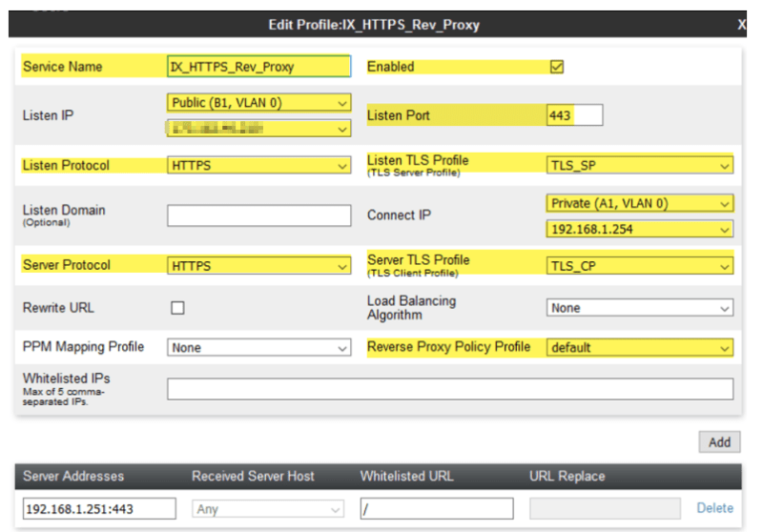Click the Whitelisted URL field containing /
The width and height of the screenshot is (763, 532).
click(437, 509)
